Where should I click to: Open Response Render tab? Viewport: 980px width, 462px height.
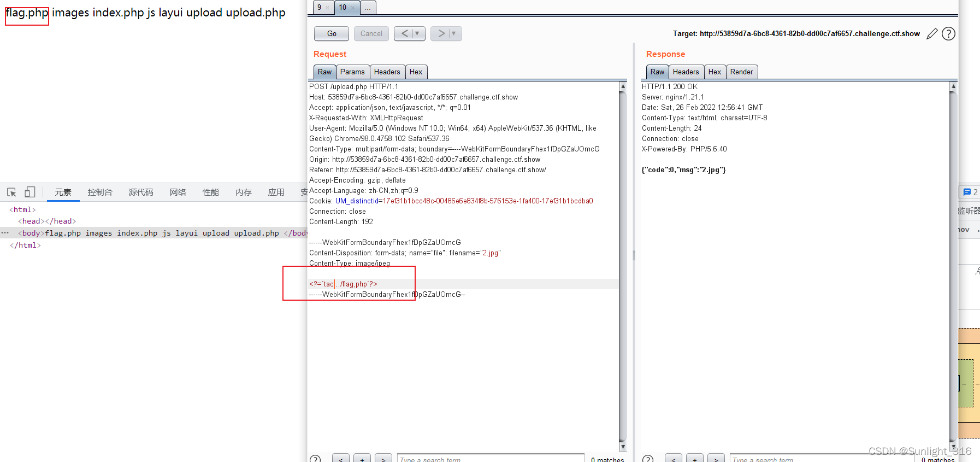741,72
